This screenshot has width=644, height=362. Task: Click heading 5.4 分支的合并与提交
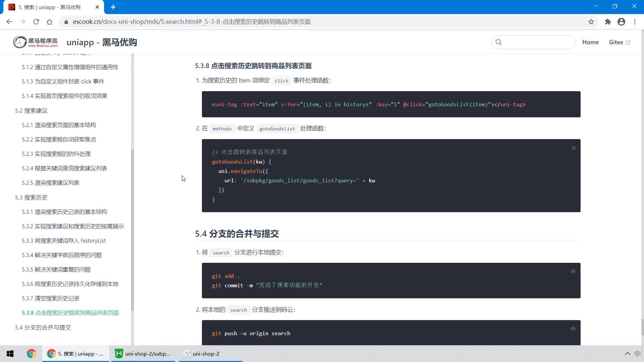[x=237, y=234]
